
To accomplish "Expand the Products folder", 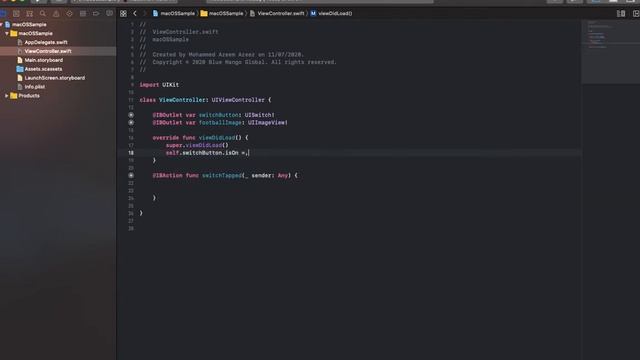I will point(7,96).
